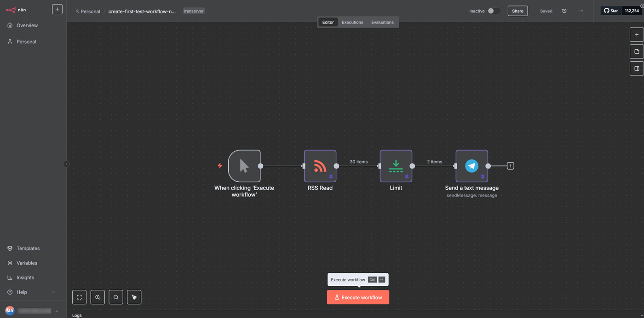
Task: Open the workflow three-dot options menu
Action: [x=581, y=11]
